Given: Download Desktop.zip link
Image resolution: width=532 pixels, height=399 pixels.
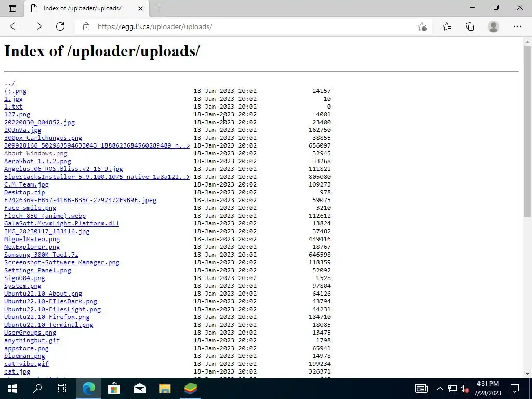Looking at the screenshot, I should [x=24, y=192].
